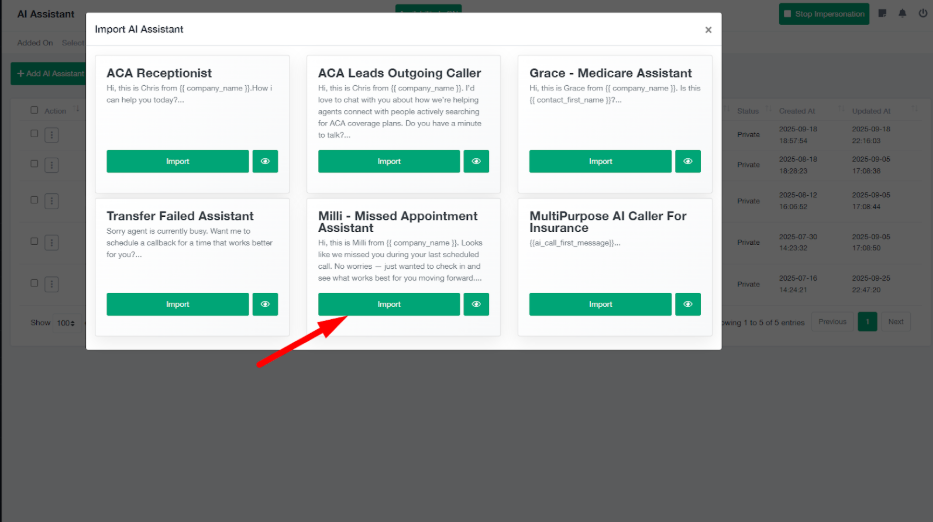Open preview of Milli - Missed Appointment Assistant
This screenshot has width=933, height=522.
(476, 304)
